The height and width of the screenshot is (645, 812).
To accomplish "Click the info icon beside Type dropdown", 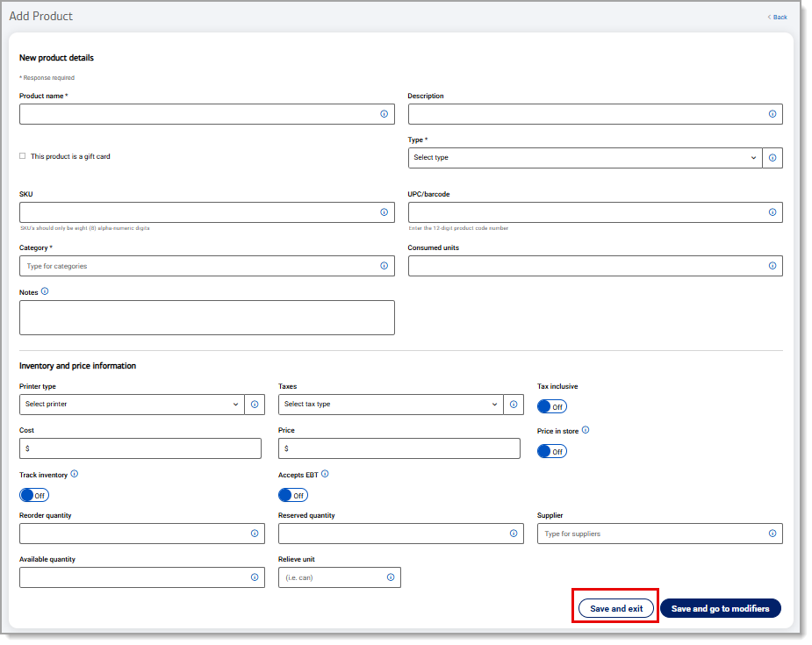I will [x=772, y=158].
